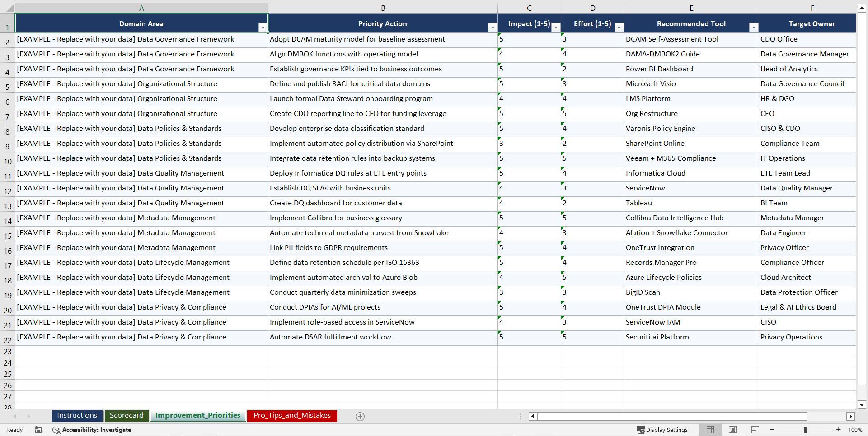Click Accessibility: Investigate in the status bar
Screen dimensions: 868x436
pyautogui.click(x=97, y=430)
